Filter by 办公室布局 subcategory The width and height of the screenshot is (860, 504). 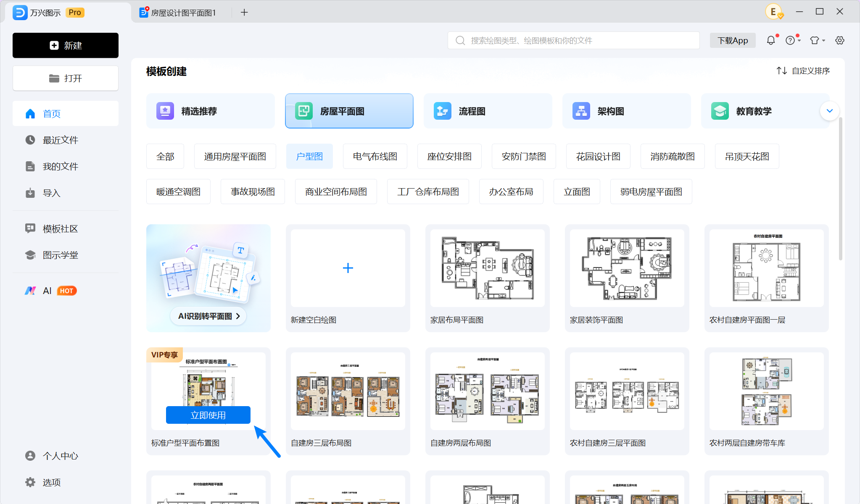[x=511, y=192]
